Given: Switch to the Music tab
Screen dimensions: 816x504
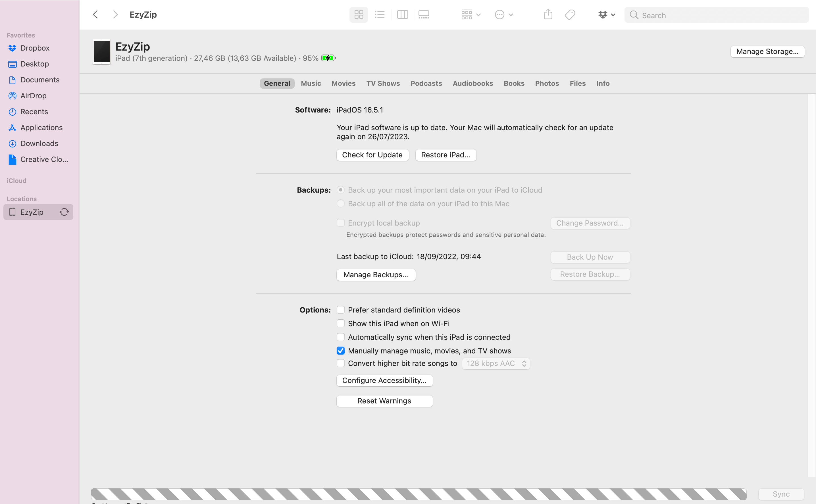Looking at the screenshot, I should [x=311, y=83].
